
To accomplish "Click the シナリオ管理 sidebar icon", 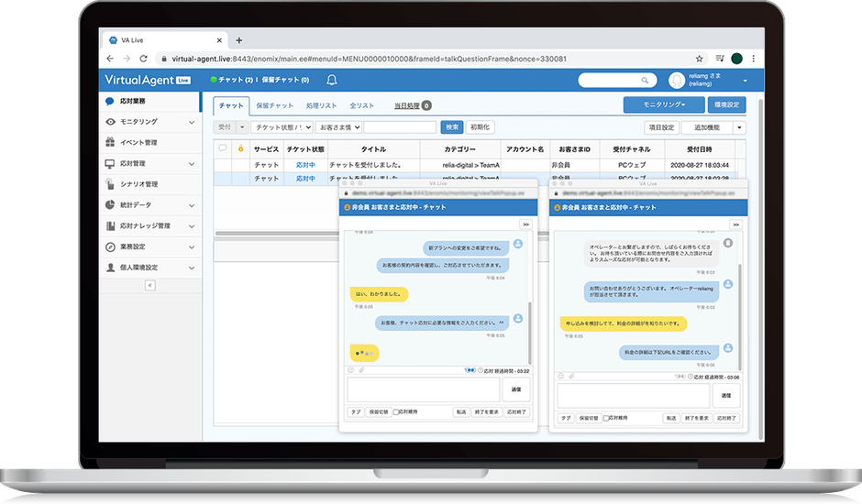I will (110, 184).
